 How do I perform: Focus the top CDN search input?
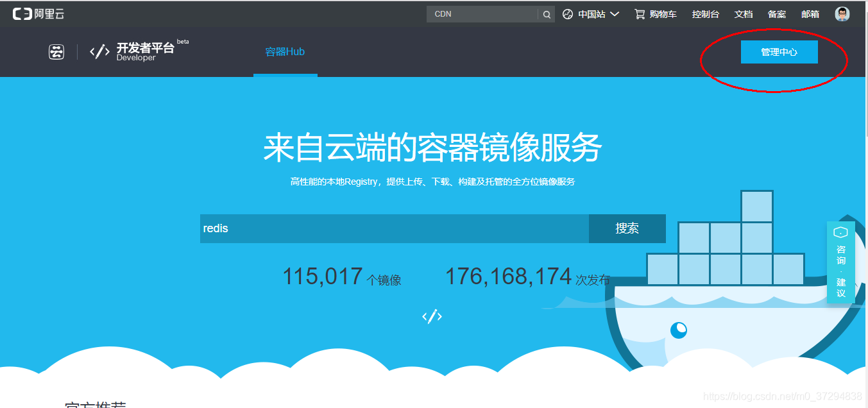pos(482,14)
